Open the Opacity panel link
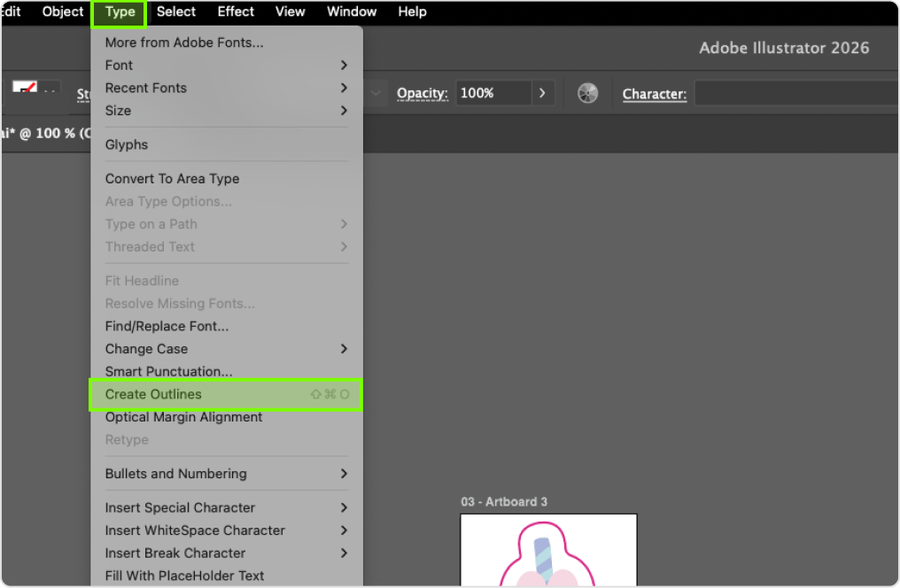The height and width of the screenshot is (588, 900). point(422,93)
